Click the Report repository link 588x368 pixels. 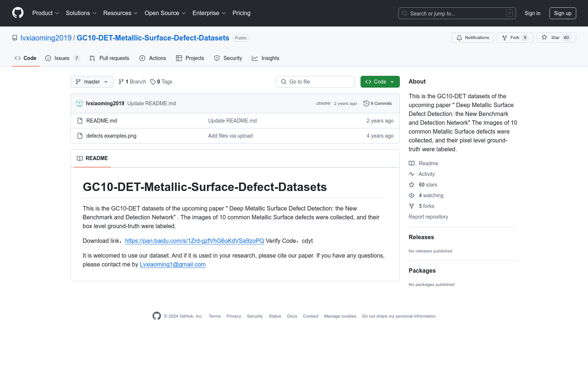pyautogui.click(x=429, y=217)
